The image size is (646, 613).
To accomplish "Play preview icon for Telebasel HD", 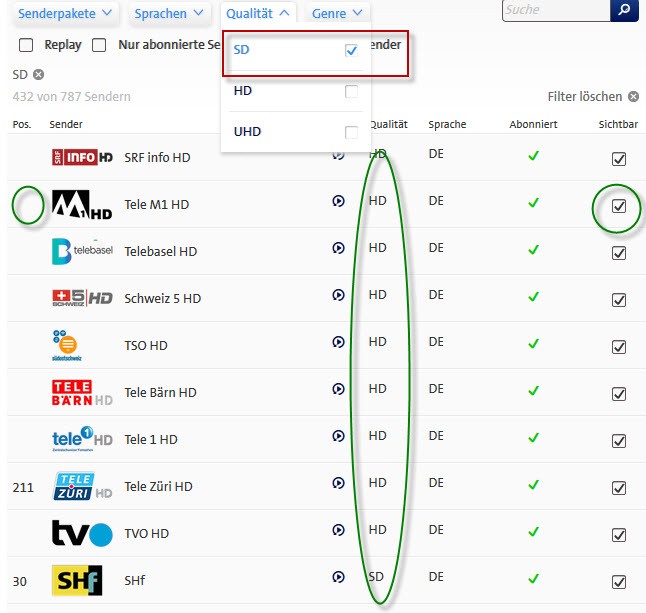I will 338,249.
